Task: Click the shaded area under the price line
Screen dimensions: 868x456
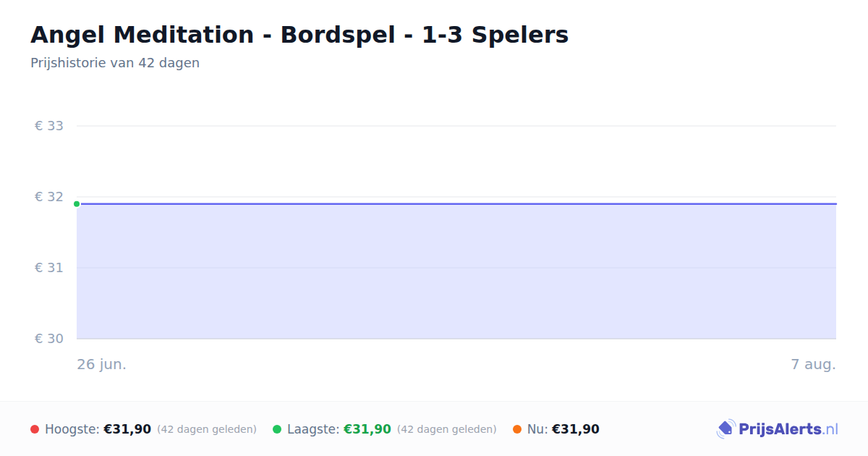Action: tap(456, 271)
